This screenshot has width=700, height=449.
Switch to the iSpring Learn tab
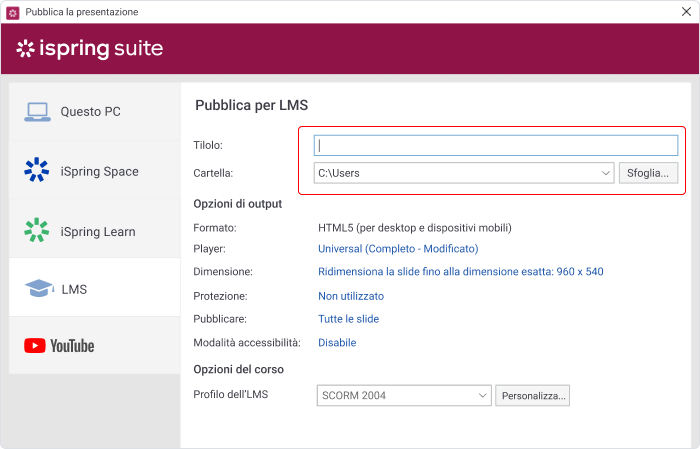coord(95,229)
